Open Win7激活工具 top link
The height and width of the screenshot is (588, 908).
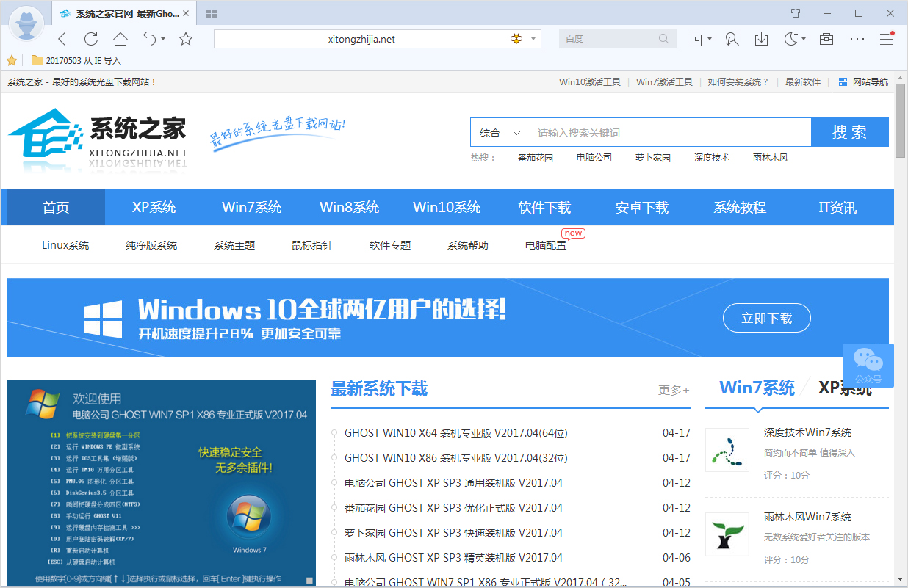pos(664,82)
